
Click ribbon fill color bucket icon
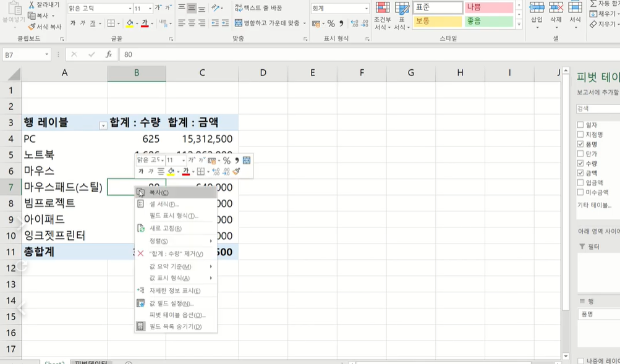130,23
